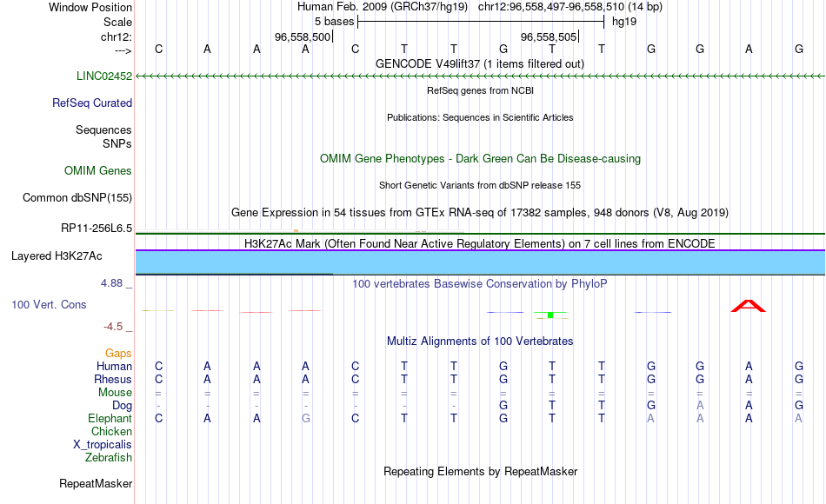Click the RepeatMasker track label
The image size is (826, 504).
[x=96, y=483]
